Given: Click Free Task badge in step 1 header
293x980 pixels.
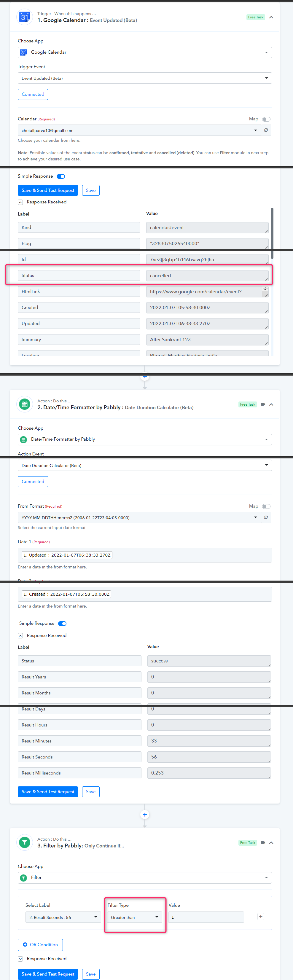Looking at the screenshot, I should pos(255,17).
